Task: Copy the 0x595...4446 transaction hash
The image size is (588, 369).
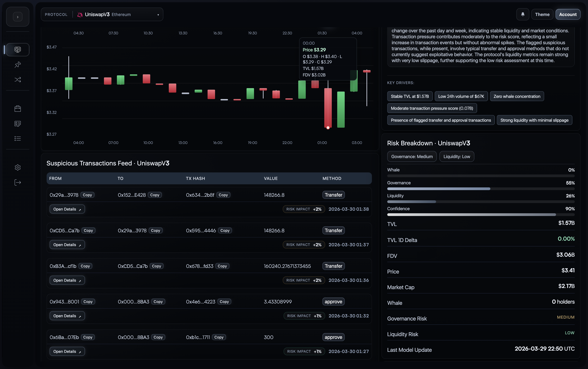Action: (225, 231)
